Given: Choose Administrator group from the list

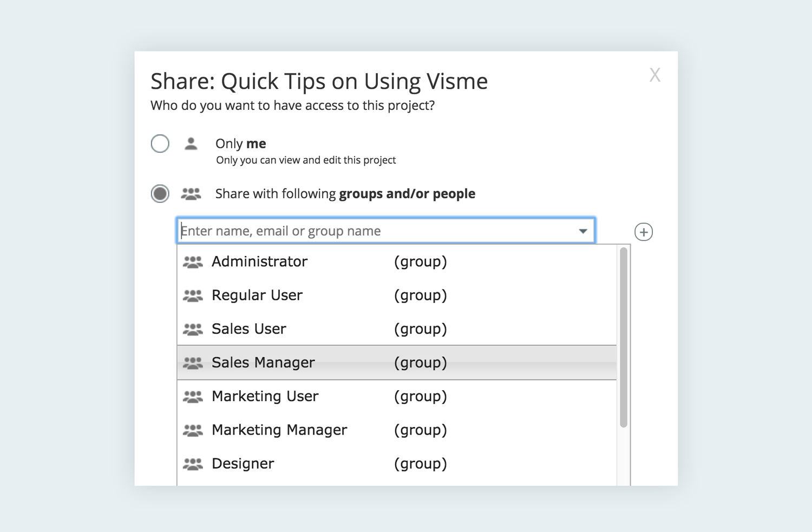Looking at the screenshot, I should pyautogui.click(x=259, y=262).
